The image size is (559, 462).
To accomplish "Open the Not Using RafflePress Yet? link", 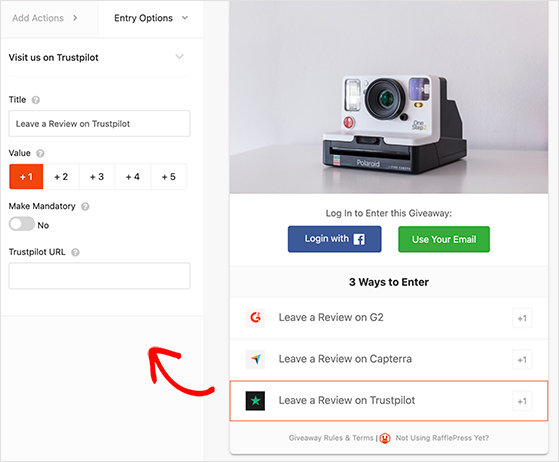I will coord(442,438).
